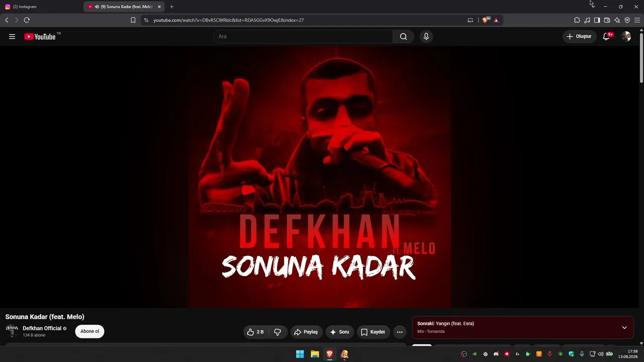
Task: Click the YouTube search field
Action: (x=303, y=37)
